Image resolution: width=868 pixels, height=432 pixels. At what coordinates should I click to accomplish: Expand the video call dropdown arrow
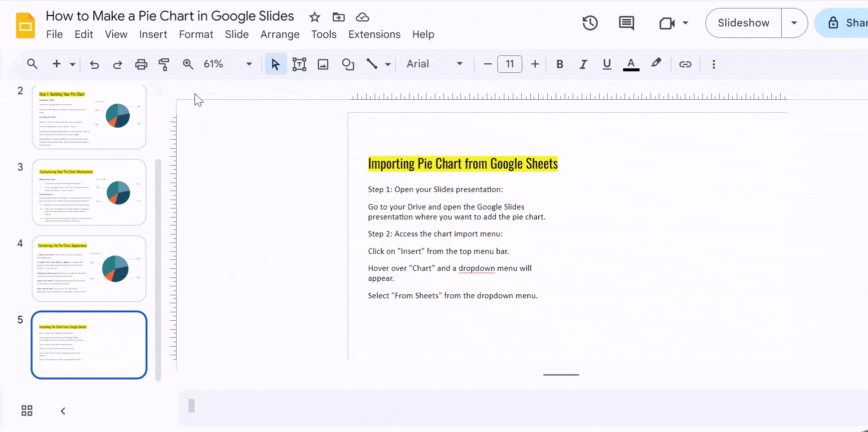click(x=685, y=23)
